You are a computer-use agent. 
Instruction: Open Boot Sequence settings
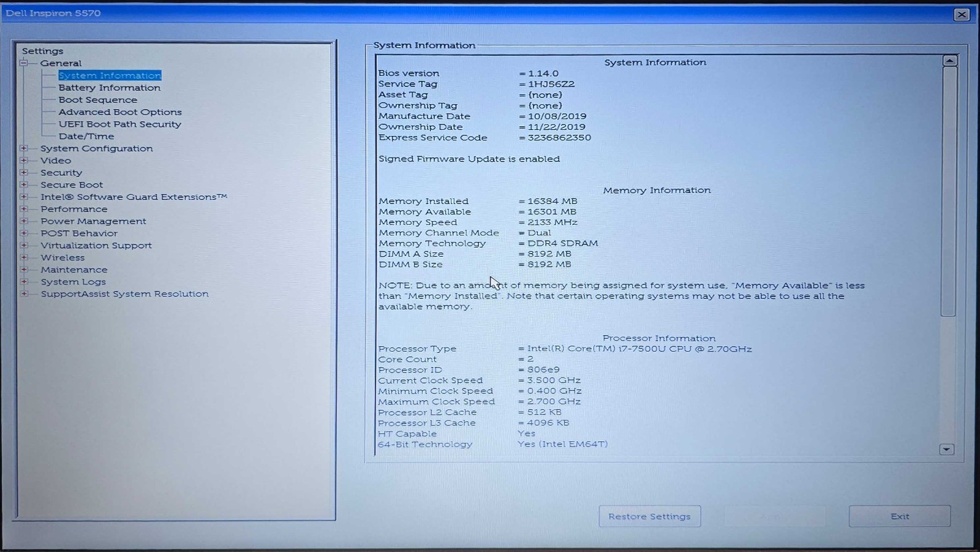pos(97,100)
